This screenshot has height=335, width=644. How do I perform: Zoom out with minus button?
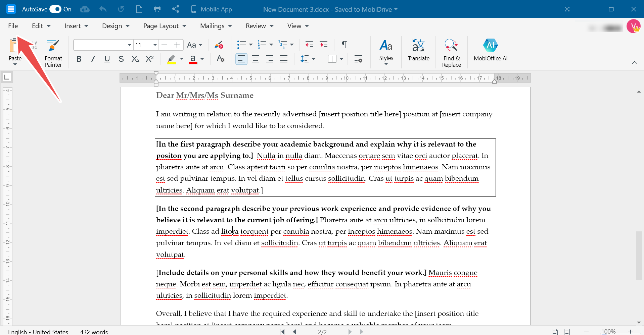586,332
